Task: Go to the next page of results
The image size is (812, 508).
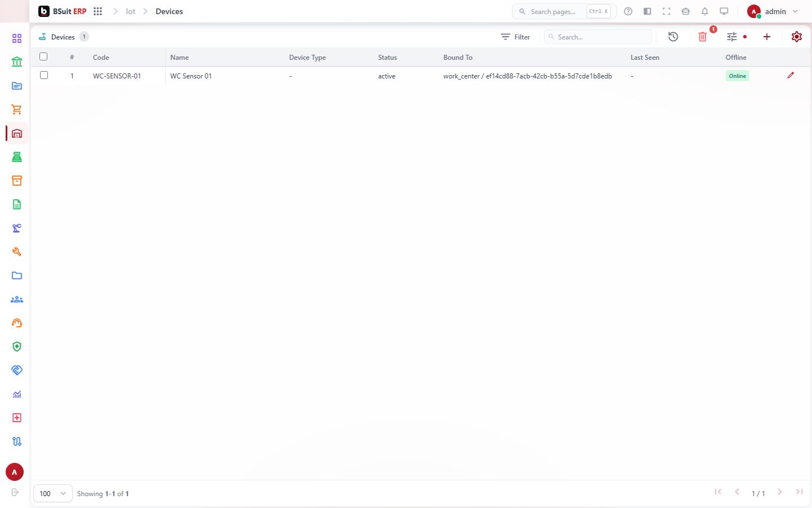Action: (780, 492)
